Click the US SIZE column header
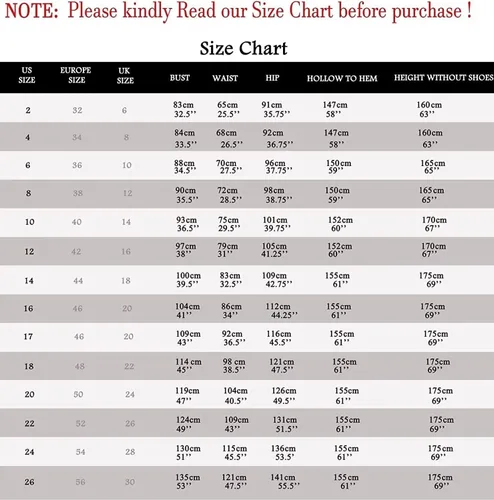This screenshot has height=500, width=494. pyautogui.click(x=27, y=75)
